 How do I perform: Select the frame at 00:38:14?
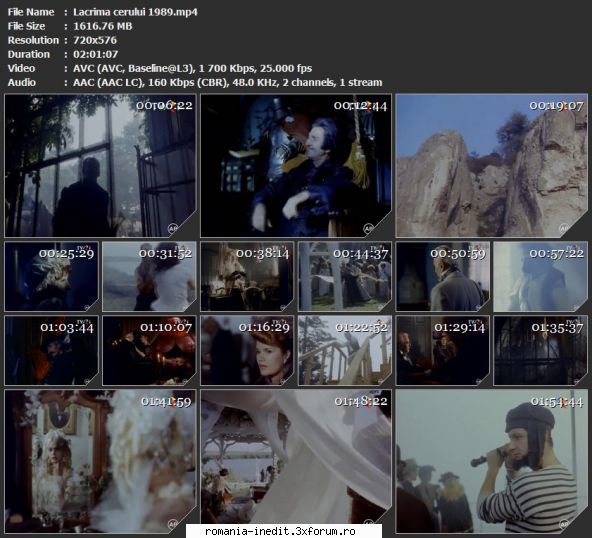pos(247,276)
